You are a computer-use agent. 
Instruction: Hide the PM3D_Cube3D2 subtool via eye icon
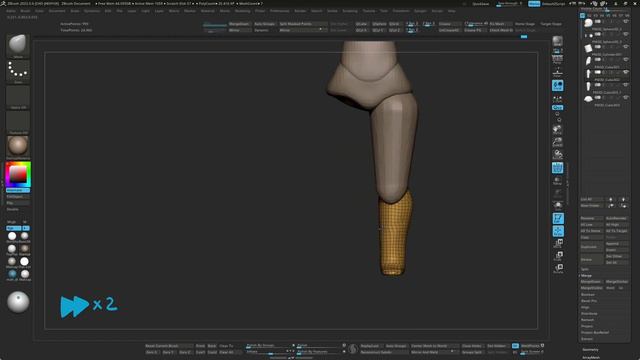[x=626, y=72]
